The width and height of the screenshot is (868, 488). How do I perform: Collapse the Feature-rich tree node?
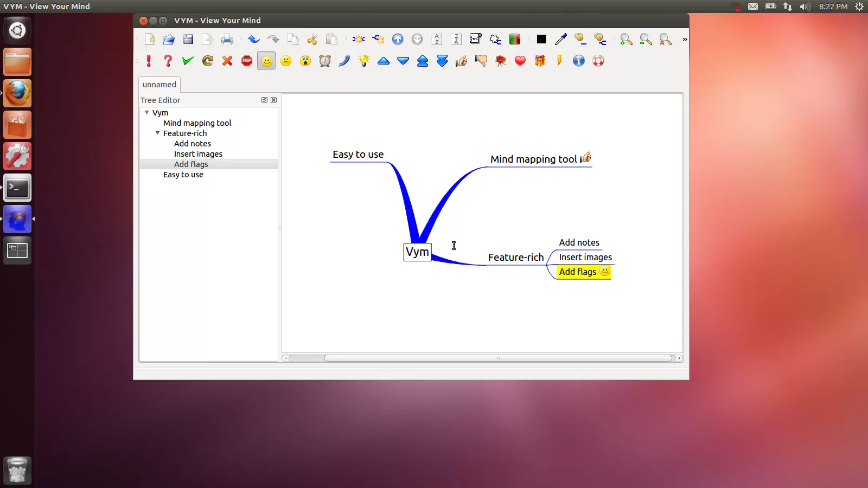(x=157, y=133)
